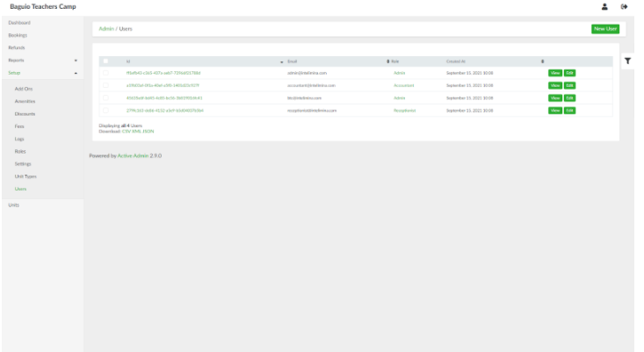Sort users by Email column
This screenshot has width=644, height=352.
pos(293,61)
